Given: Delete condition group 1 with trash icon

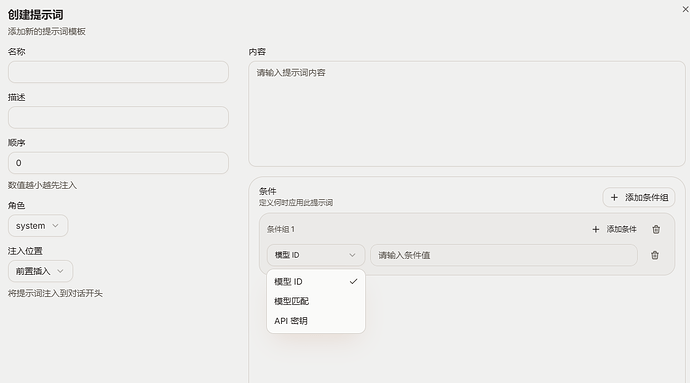Looking at the screenshot, I should point(656,229).
